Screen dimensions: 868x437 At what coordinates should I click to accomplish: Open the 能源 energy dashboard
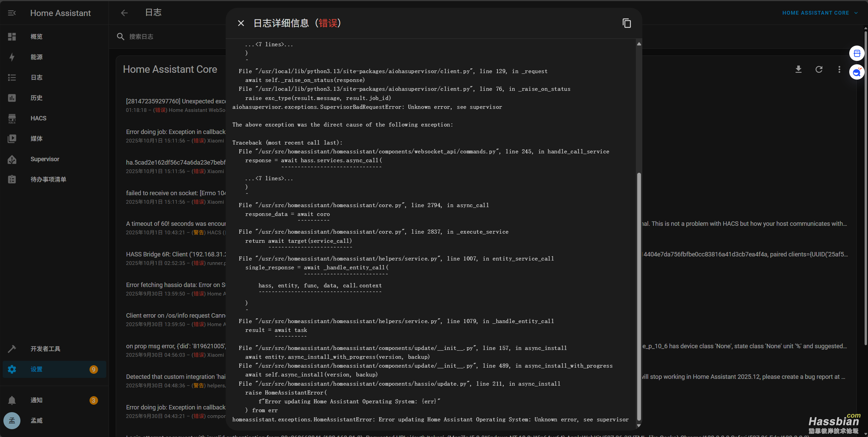[x=36, y=57]
